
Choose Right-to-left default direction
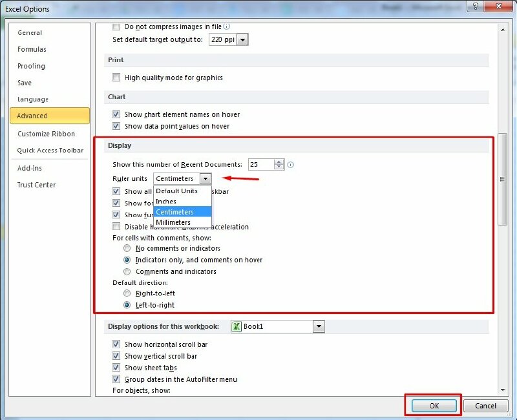(127, 293)
